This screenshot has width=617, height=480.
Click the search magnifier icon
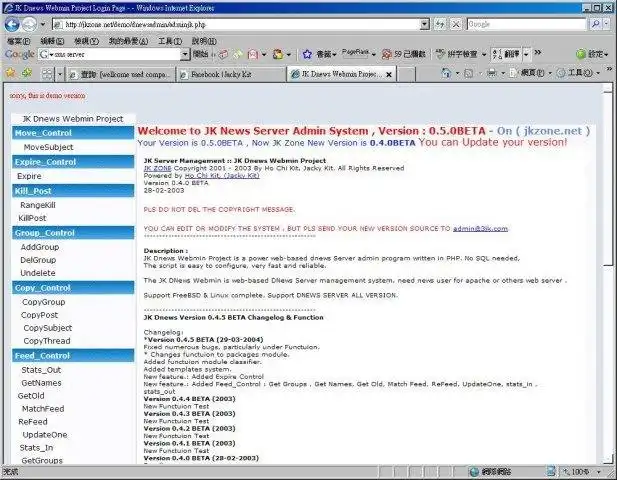(x=595, y=24)
